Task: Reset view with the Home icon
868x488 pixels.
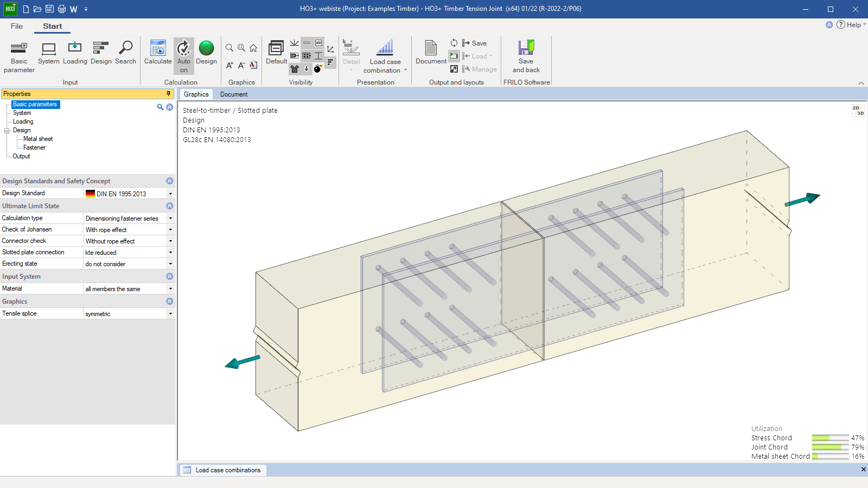Action: [x=253, y=48]
